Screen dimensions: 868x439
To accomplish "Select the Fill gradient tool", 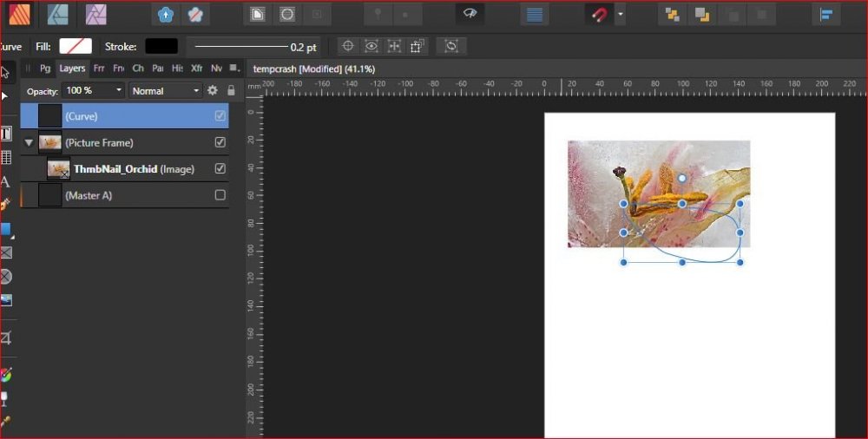I will [5, 375].
